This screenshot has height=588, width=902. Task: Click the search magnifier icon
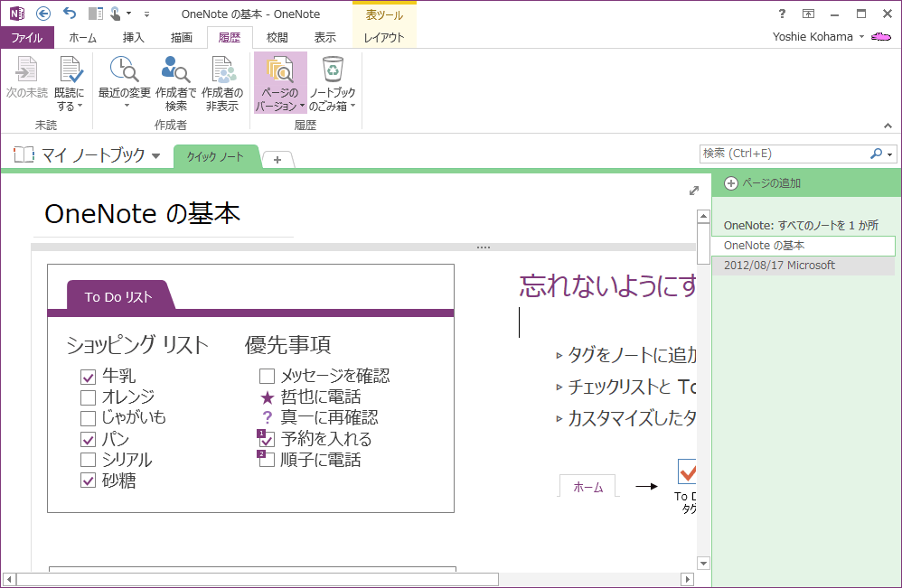[x=876, y=154]
